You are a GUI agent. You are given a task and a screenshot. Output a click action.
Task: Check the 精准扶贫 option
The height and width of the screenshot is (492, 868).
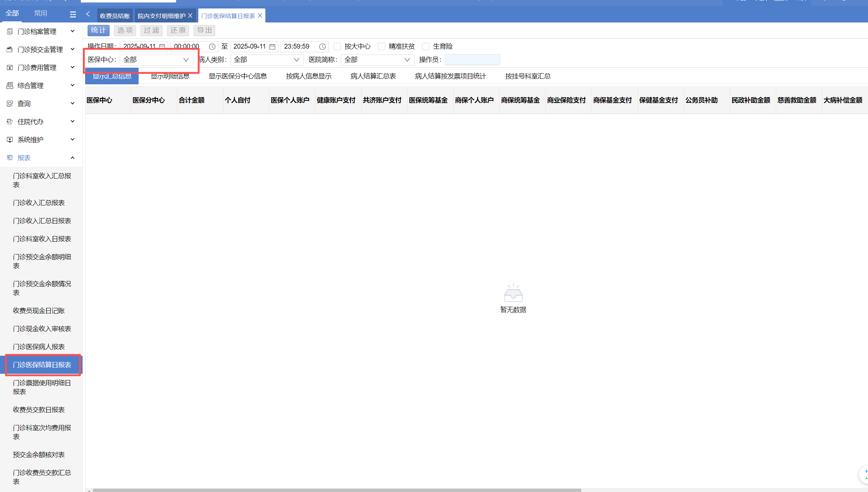[381, 46]
